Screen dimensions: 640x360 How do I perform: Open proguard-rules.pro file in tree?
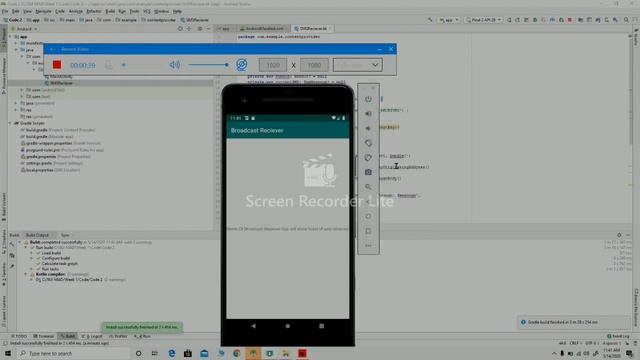(61, 150)
